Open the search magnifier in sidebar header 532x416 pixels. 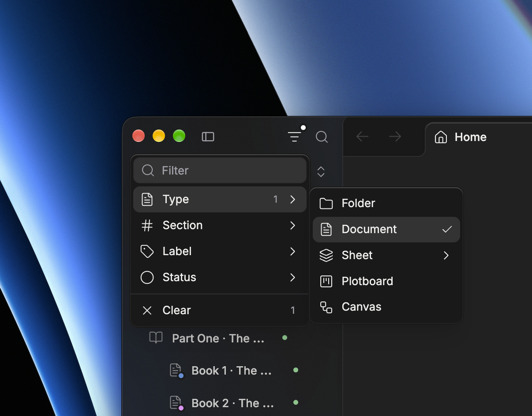pos(322,137)
